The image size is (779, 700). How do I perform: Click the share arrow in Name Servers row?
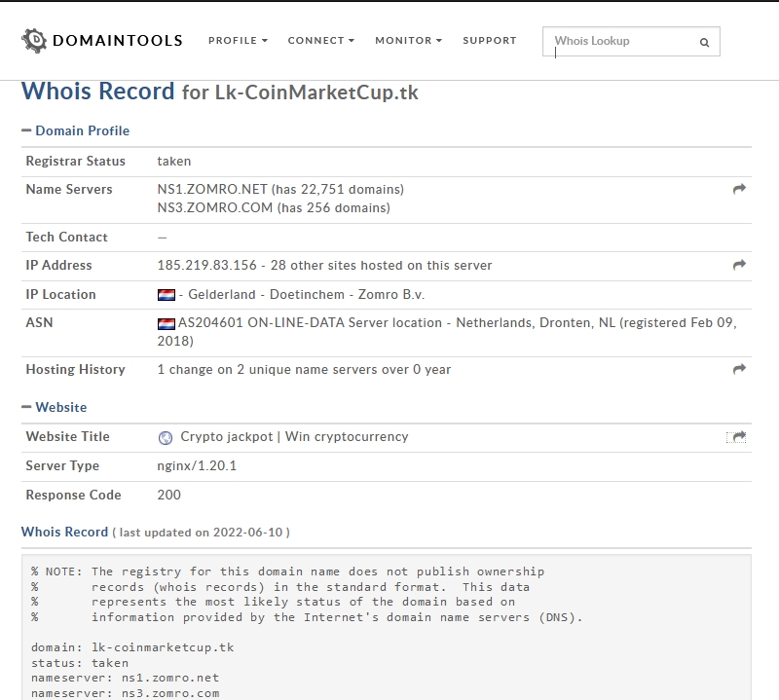coord(739,189)
